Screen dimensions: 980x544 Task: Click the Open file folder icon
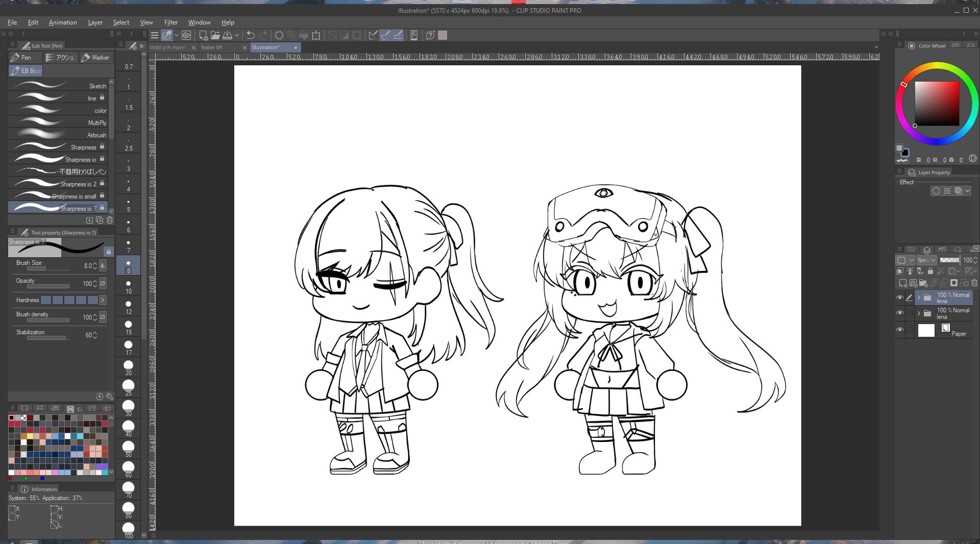(215, 35)
